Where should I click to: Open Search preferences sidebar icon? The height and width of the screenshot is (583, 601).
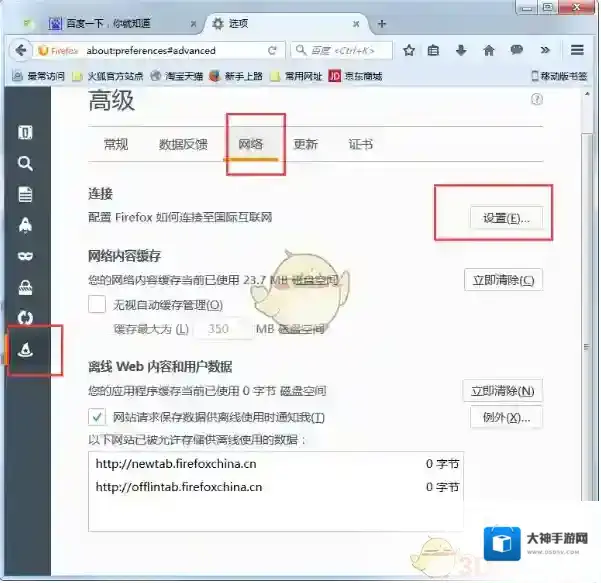(x=25, y=164)
